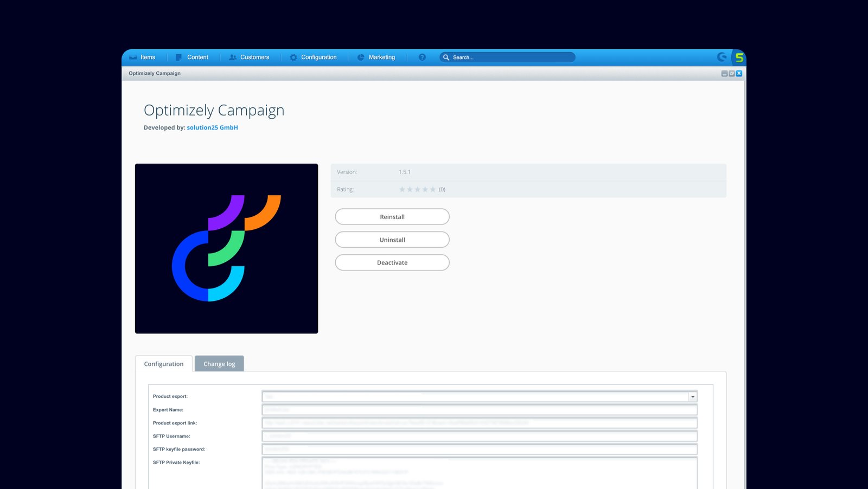868x489 pixels.
Task: Click the magnifier icon in search bar
Action: point(446,57)
